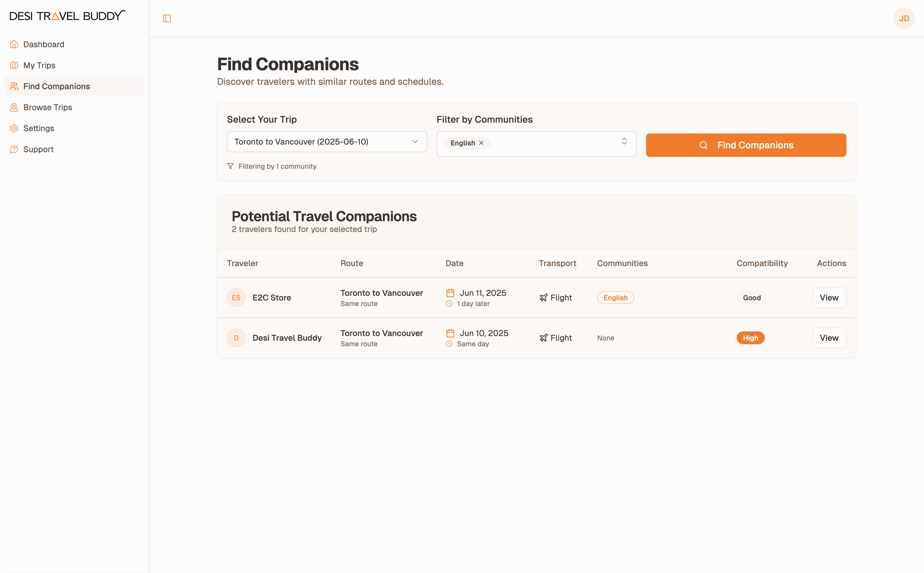Navigate to Dashboard in the sidebar
Image resolution: width=924 pixels, height=573 pixels.
point(43,44)
